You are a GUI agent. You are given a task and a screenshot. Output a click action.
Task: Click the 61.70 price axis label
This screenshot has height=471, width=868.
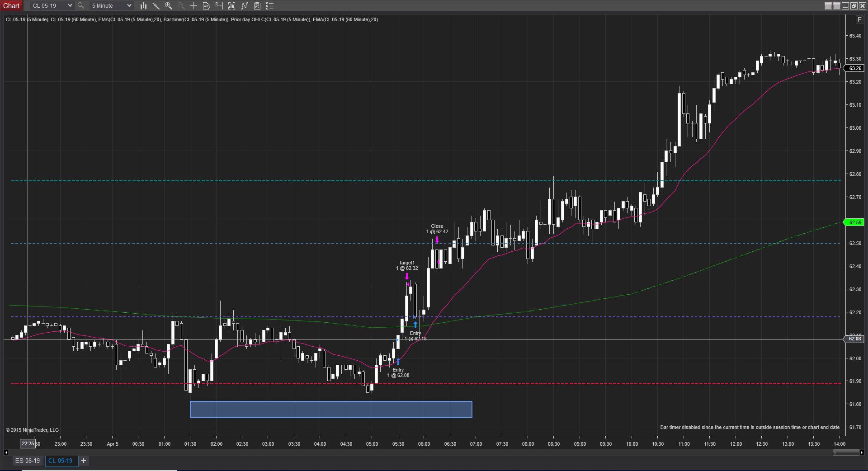click(x=855, y=427)
